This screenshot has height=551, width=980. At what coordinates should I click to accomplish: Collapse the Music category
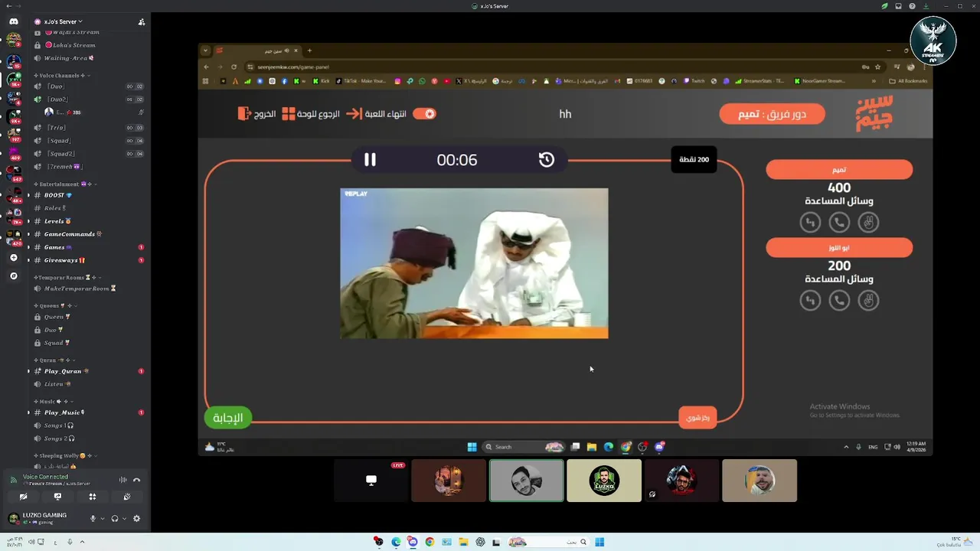click(52, 401)
